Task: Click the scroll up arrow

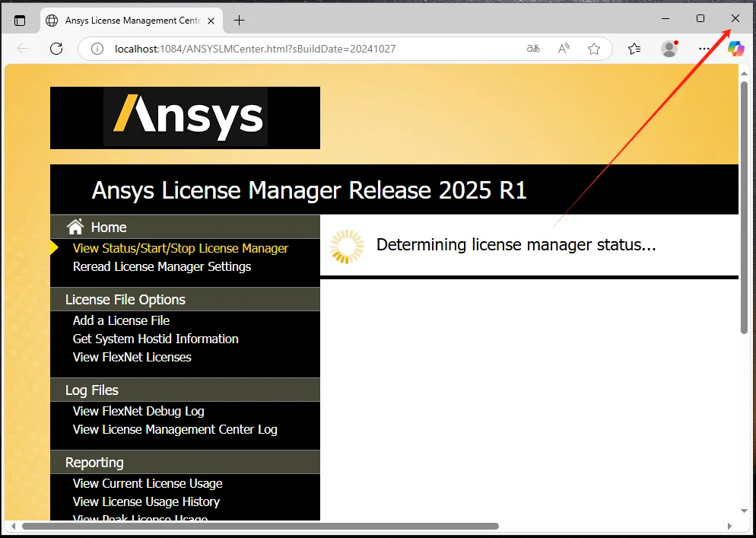Action: [x=744, y=74]
